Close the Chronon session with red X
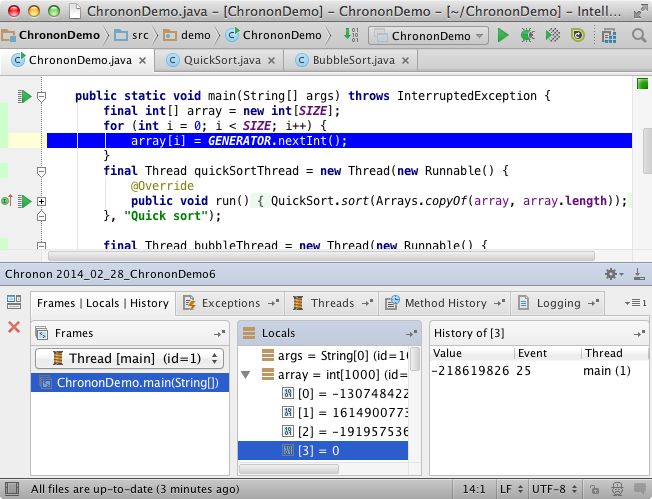The image size is (652, 499). (x=14, y=327)
